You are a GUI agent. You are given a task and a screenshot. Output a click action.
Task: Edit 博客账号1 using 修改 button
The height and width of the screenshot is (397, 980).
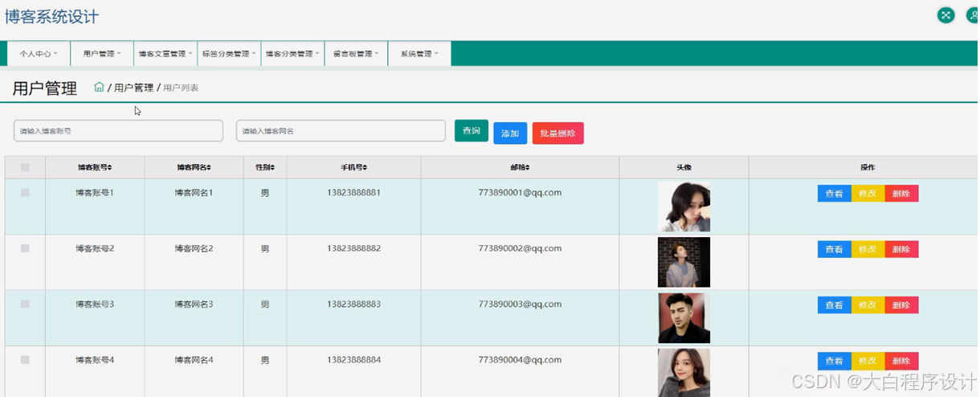[x=868, y=194]
